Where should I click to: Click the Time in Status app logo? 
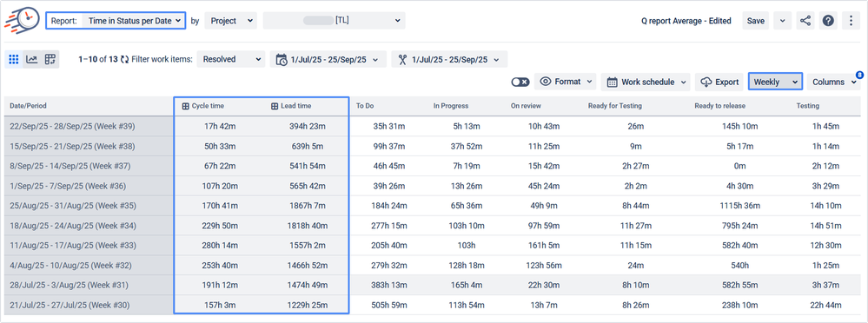pos(22,21)
